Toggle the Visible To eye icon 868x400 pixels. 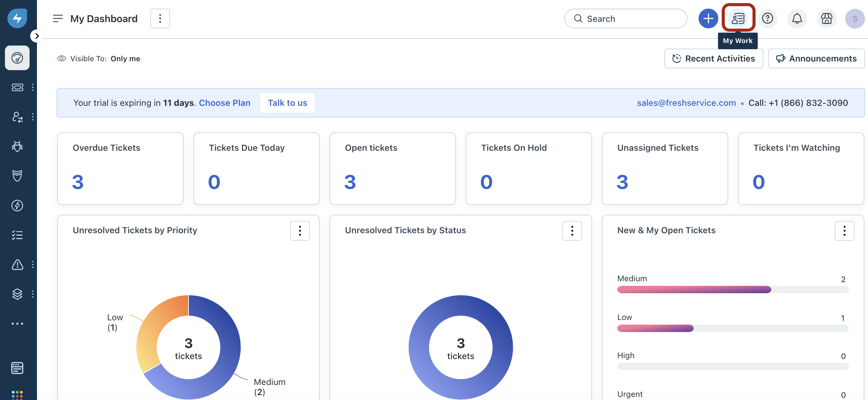[x=61, y=58]
